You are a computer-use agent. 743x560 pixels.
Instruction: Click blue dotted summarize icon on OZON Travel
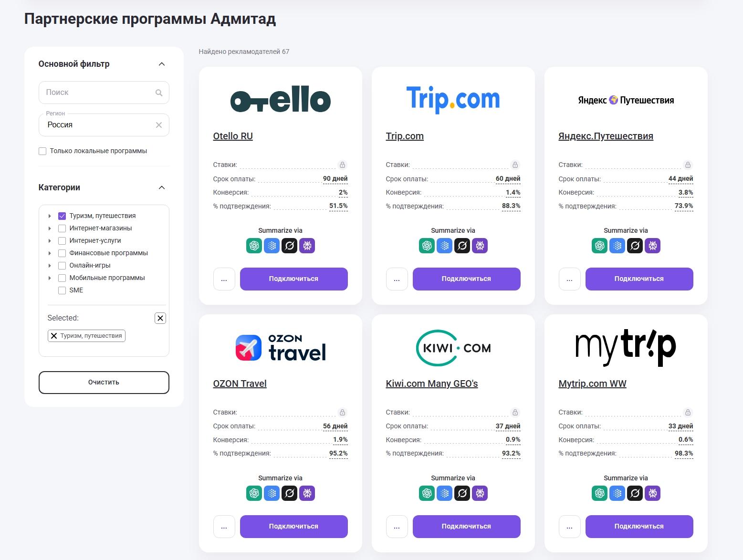(272, 494)
